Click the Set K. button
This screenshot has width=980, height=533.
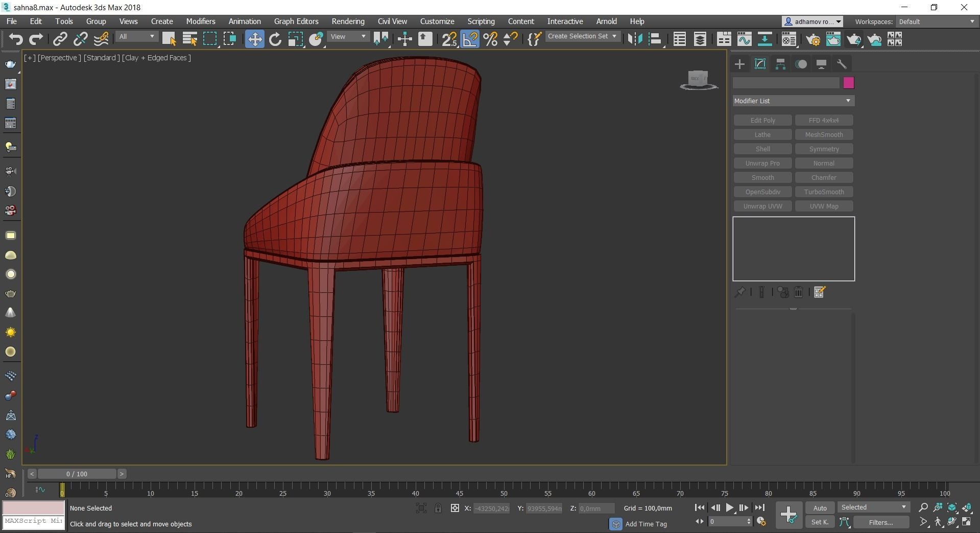820,522
